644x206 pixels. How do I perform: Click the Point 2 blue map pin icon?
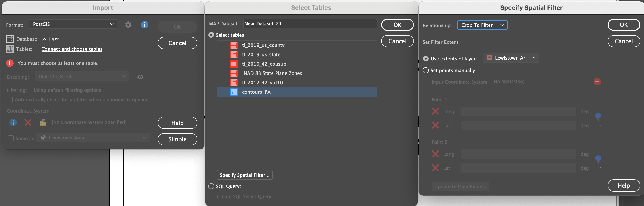coord(598,160)
